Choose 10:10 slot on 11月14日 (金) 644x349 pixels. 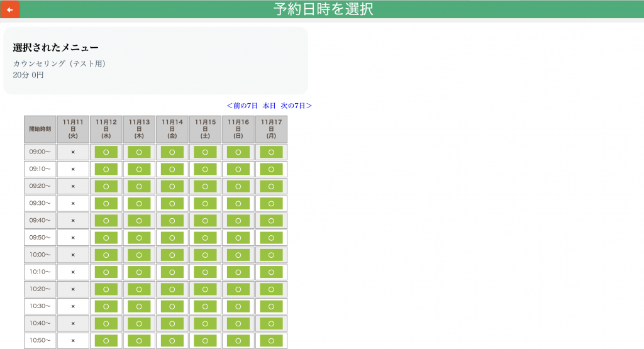[x=172, y=272]
